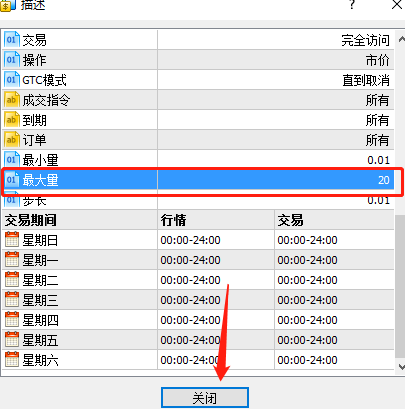
Task: Click the 01 icon beside GTC模式
Action: (12, 80)
